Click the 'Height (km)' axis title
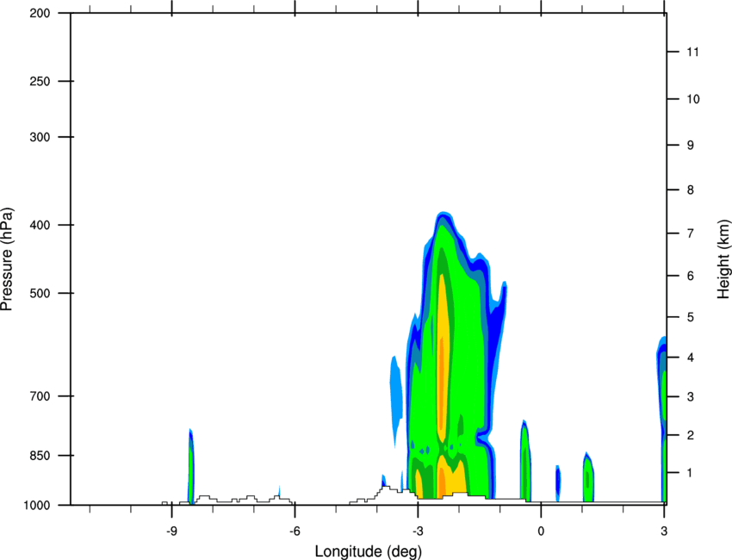The height and width of the screenshot is (560, 732). click(x=723, y=259)
